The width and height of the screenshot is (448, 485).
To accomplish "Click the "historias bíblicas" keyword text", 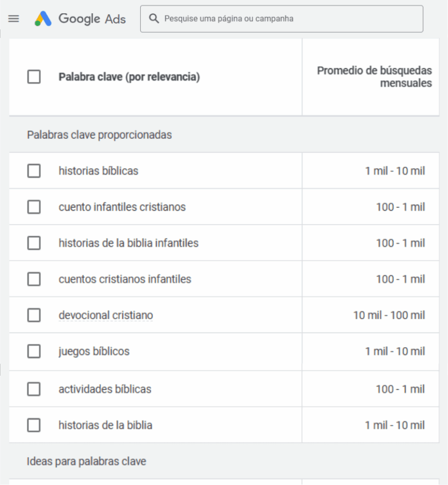I will [x=99, y=171].
